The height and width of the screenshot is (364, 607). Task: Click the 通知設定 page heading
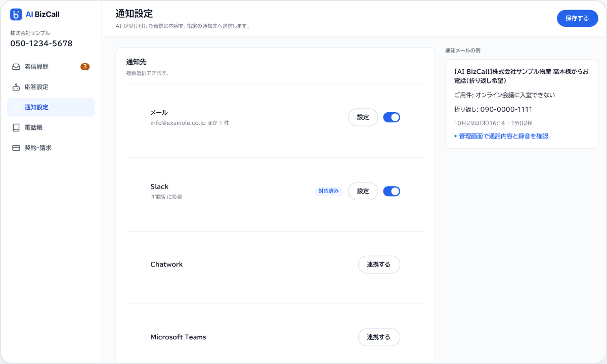(134, 14)
